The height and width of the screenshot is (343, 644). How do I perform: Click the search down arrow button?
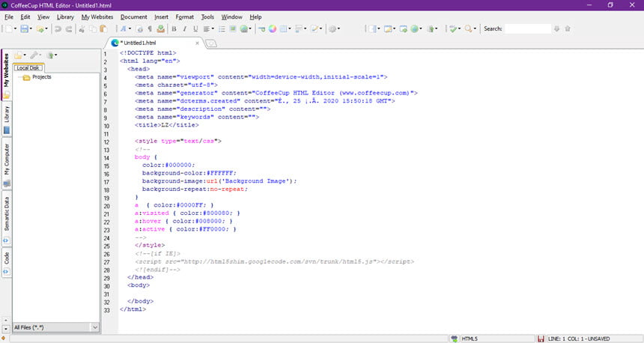pyautogui.click(x=557, y=28)
